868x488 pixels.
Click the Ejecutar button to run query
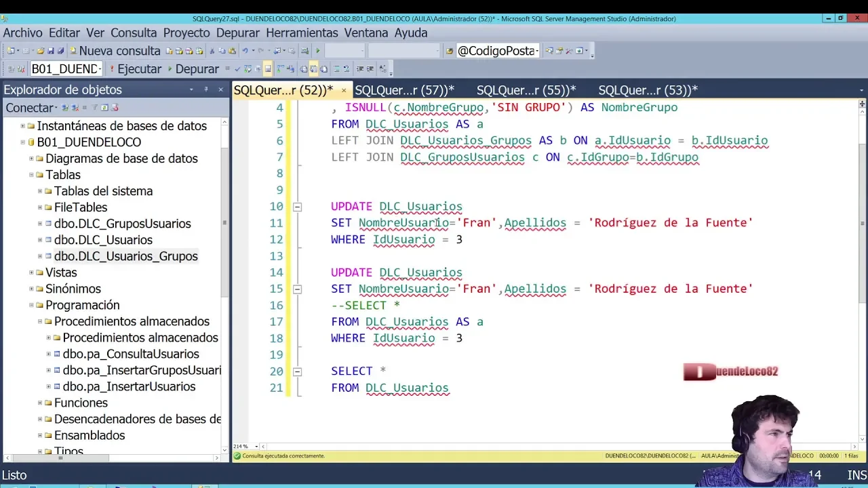pyautogui.click(x=136, y=69)
